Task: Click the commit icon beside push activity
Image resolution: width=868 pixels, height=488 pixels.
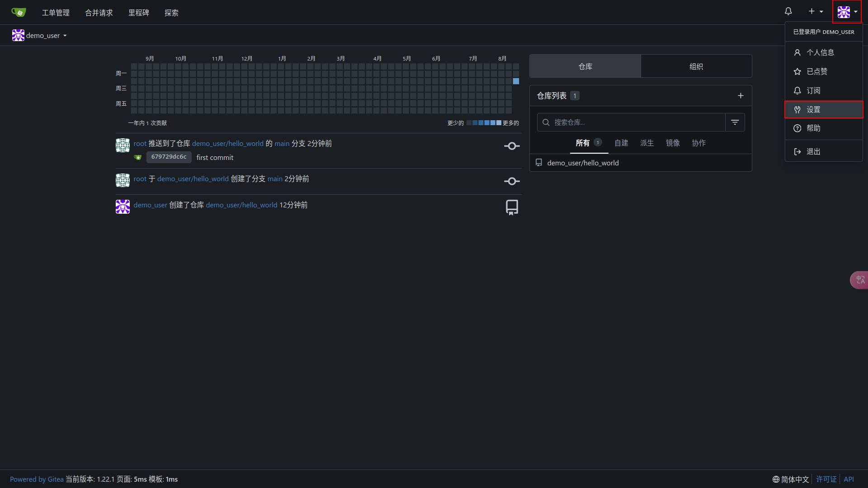Action: [512, 146]
